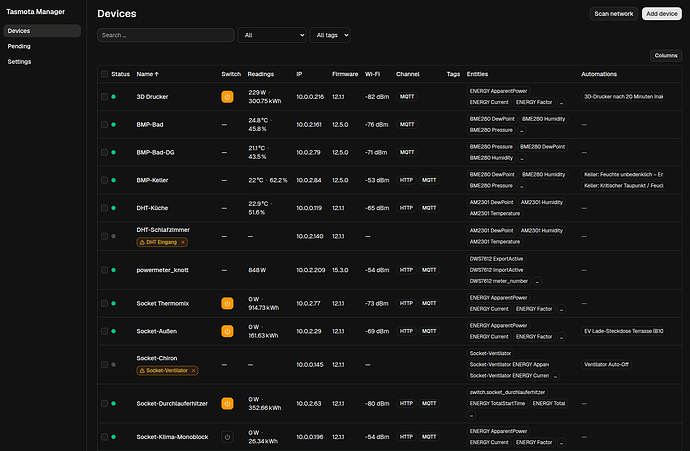The height and width of the screenshot is (451, 690).
Task: Open the Socket-Klima-Monoblock device name
Action: coord(172,437)
